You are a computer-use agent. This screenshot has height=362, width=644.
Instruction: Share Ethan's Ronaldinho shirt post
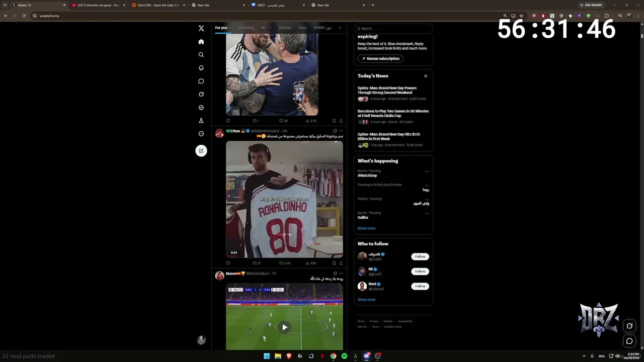[x=341, y=263]
